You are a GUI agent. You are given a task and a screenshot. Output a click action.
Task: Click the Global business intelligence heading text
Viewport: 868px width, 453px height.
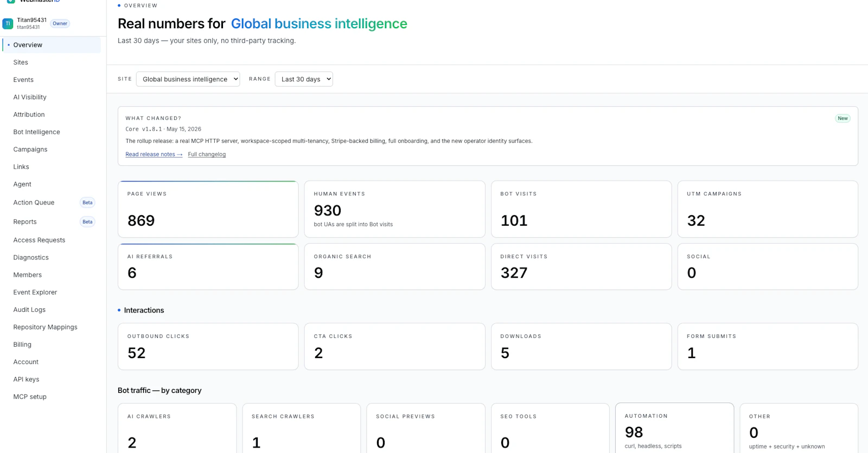coord(319,24)
